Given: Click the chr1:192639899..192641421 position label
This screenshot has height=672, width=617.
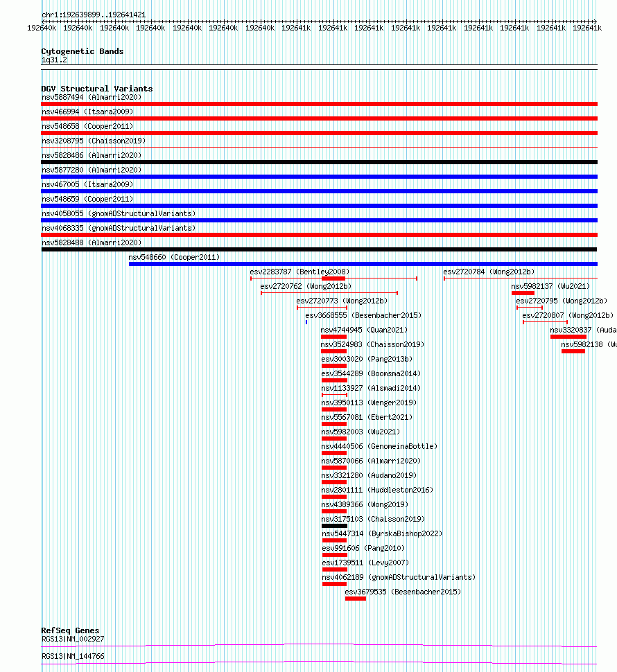Looking at the screenshot, I should (94, 15).
